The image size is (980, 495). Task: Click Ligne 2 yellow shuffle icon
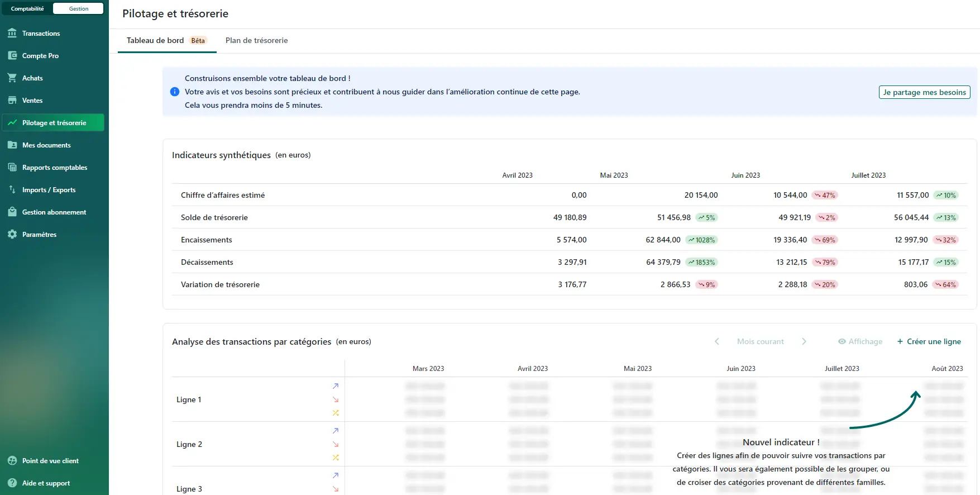pos(336,458)
